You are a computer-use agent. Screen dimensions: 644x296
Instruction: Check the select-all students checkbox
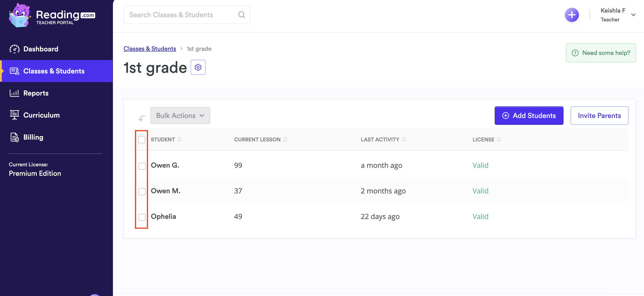[x=142, y=139]
